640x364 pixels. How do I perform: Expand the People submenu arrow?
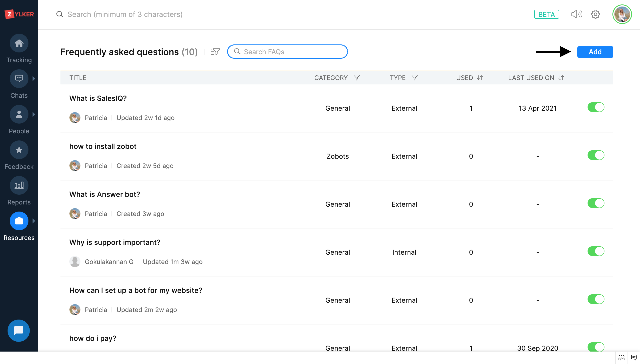(34, 114)
